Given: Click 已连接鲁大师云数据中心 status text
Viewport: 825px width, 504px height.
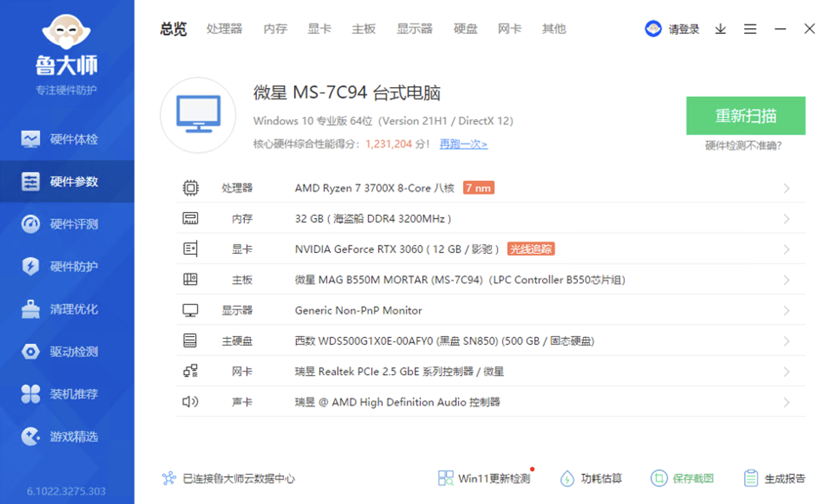Looking at the screenshot, I should [x=239, y=478].
